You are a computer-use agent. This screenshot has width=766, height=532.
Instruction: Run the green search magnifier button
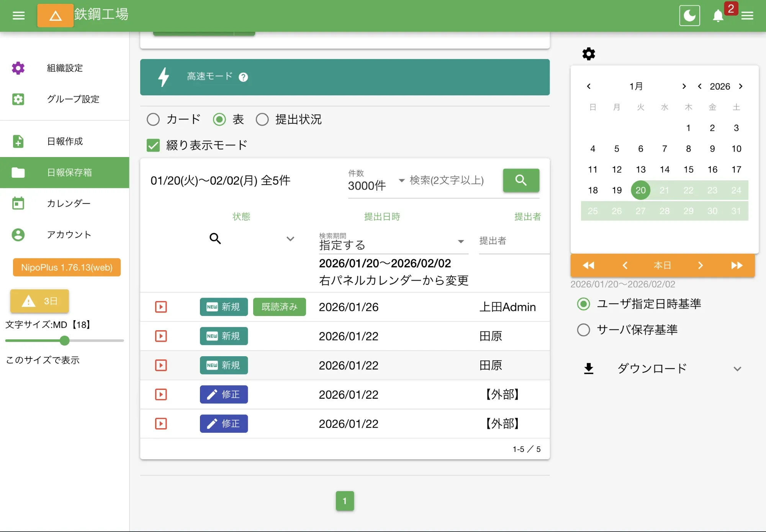coord(521,180)
